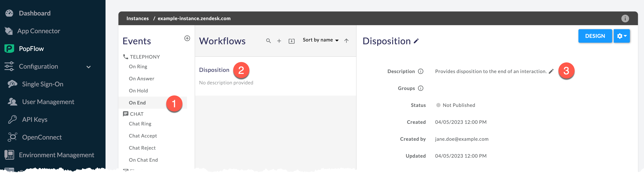
Task: Click the TELEPHONY phone icon
Action: pyautogui.click(x=125, y=57)
